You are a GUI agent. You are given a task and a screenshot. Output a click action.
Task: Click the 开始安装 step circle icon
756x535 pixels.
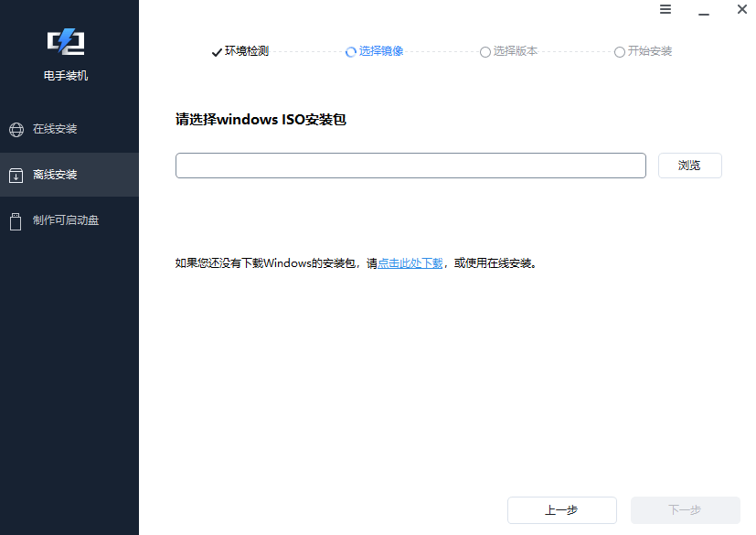(619, 51)
